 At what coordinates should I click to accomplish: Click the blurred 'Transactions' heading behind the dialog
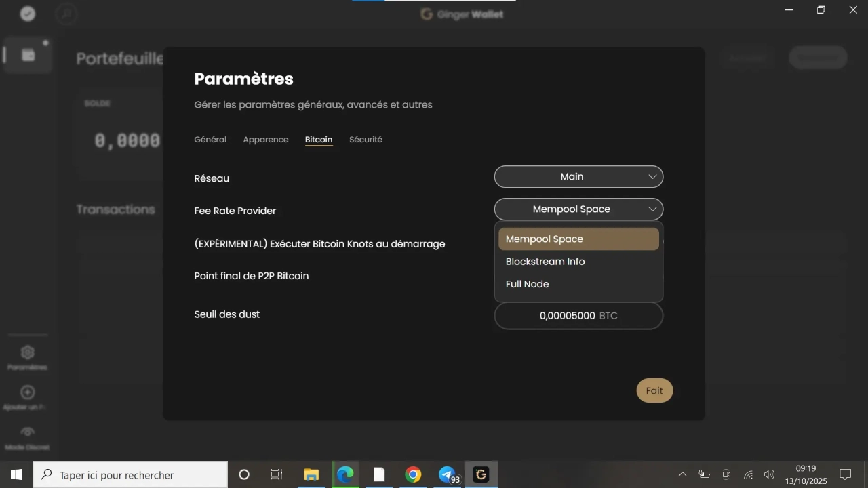coord(115,209)
